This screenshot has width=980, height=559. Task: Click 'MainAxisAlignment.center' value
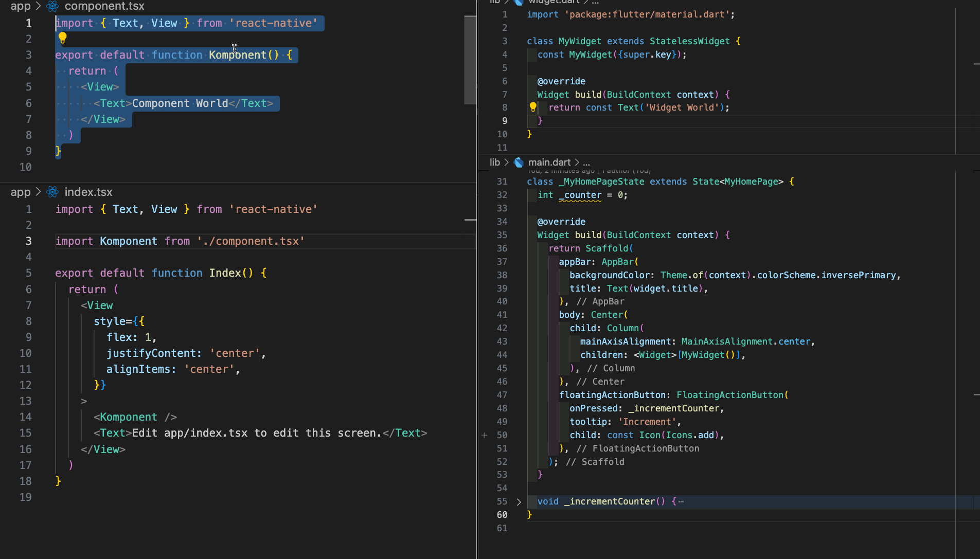pyautogui.click(x=746, y=341)
